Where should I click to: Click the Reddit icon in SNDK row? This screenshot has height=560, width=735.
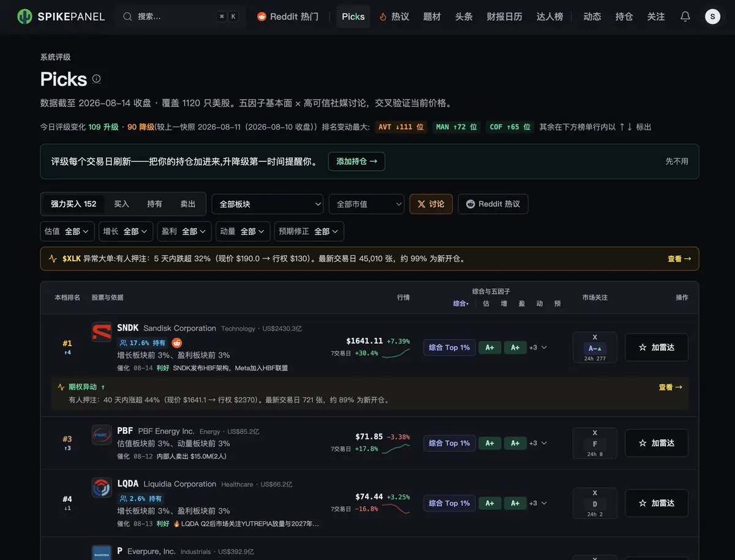click(176, 343)
